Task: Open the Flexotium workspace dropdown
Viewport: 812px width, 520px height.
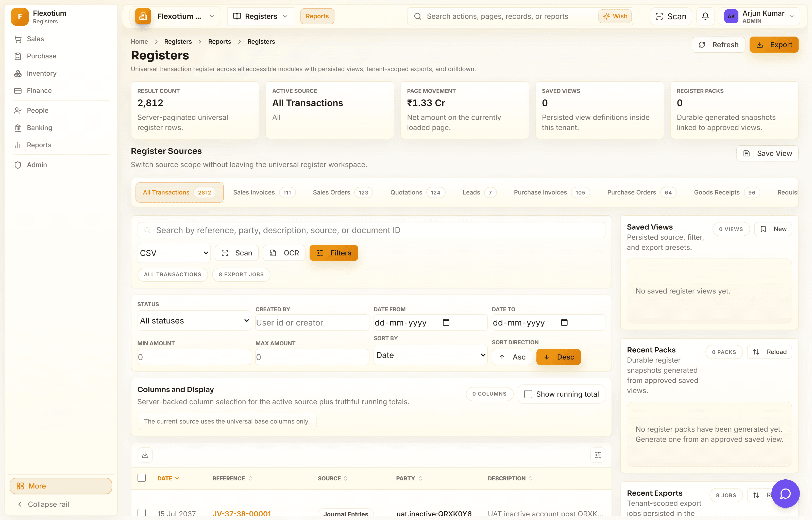Action: pos(175,16)
